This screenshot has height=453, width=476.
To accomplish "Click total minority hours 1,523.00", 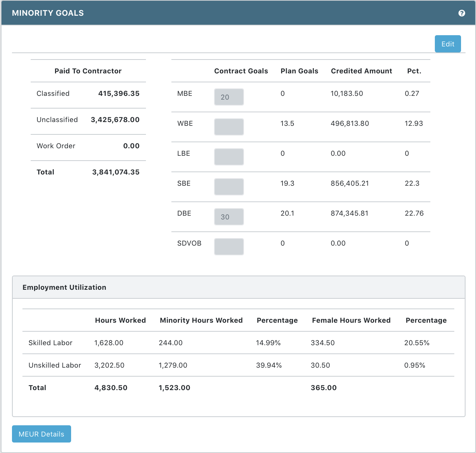I will (174, 388).
